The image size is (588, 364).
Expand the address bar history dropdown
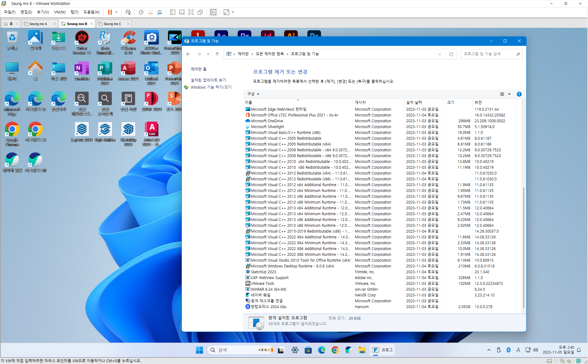(x=440, y=54)
